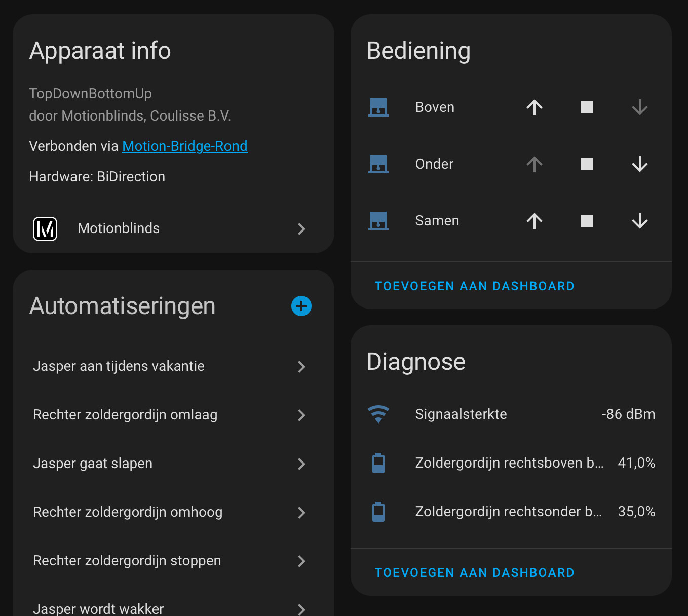
Task: Click the Boven cover entity icon
Action: coord(378,107)
